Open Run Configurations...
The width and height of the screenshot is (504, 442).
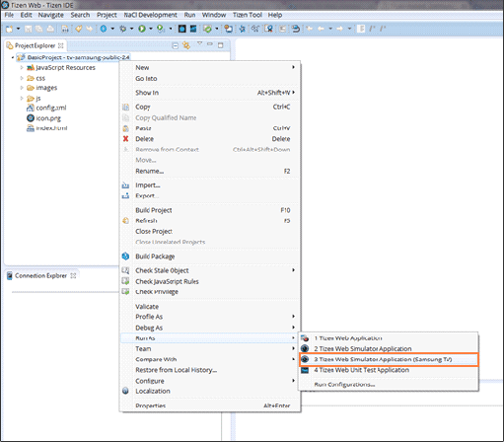coord(389,384)
